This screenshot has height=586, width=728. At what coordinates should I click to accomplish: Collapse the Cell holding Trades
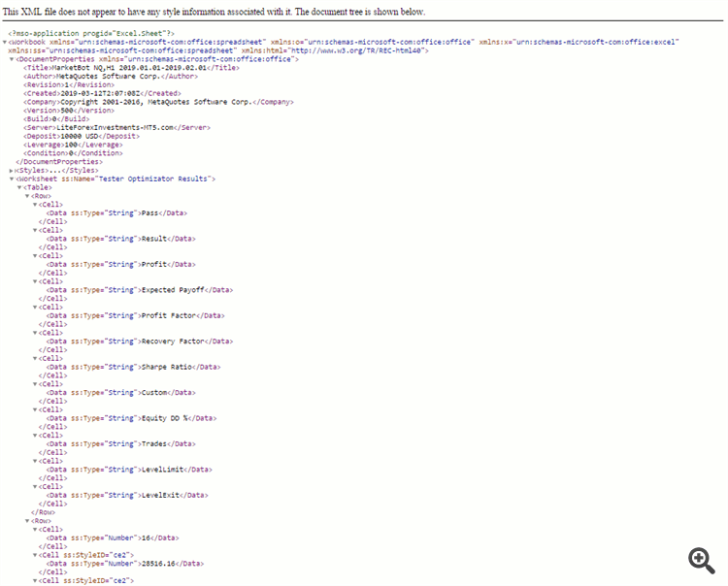click(x=35, y=436)
